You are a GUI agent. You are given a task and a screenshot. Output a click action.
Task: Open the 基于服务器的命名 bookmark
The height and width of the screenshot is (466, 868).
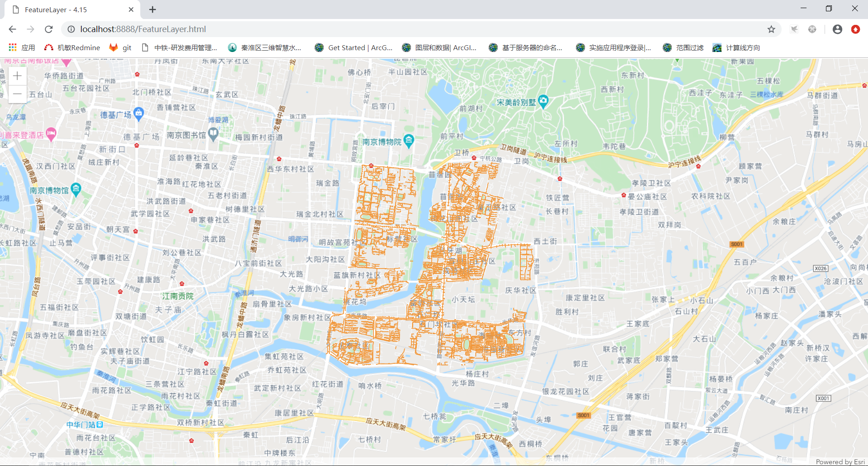tap(526, 47)
